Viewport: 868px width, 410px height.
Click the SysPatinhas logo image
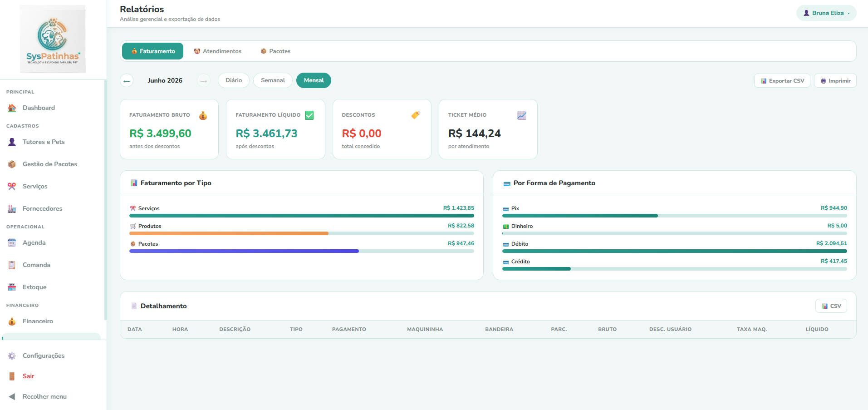[x=53, y=39]
